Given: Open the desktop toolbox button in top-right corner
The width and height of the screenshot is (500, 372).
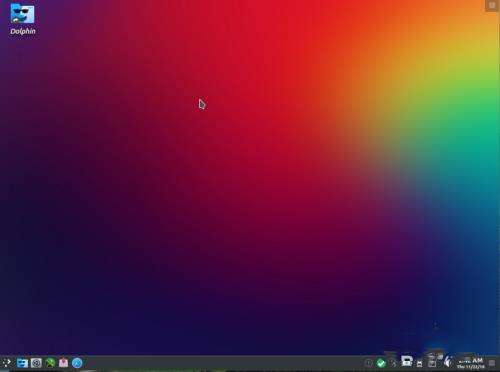Looking at the screenshot, I should click(x=492, y=5).
